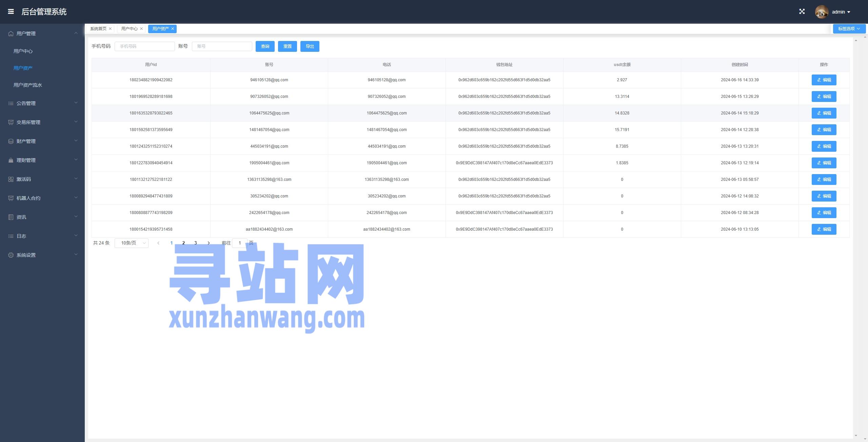
Task: Expand the 激活码 chevron
Action: 76,179
